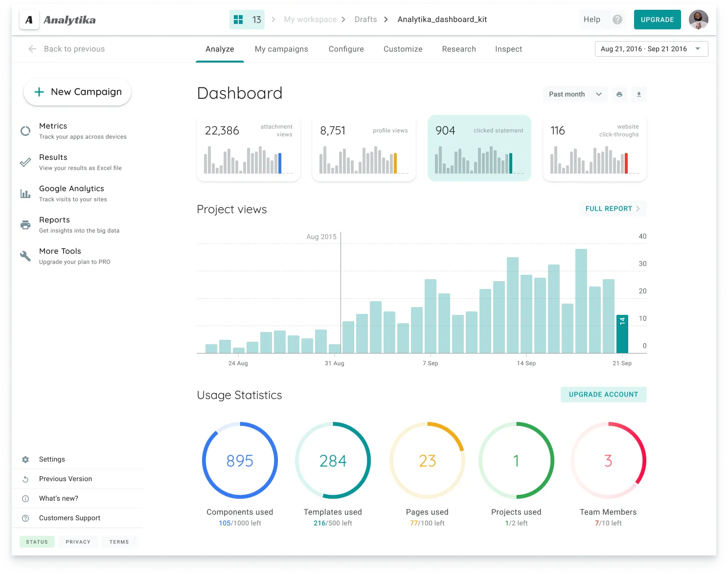728x575 pixels.
Task: Switch to the Research tab
Action: pyautogui.click(x=458, y=49)
